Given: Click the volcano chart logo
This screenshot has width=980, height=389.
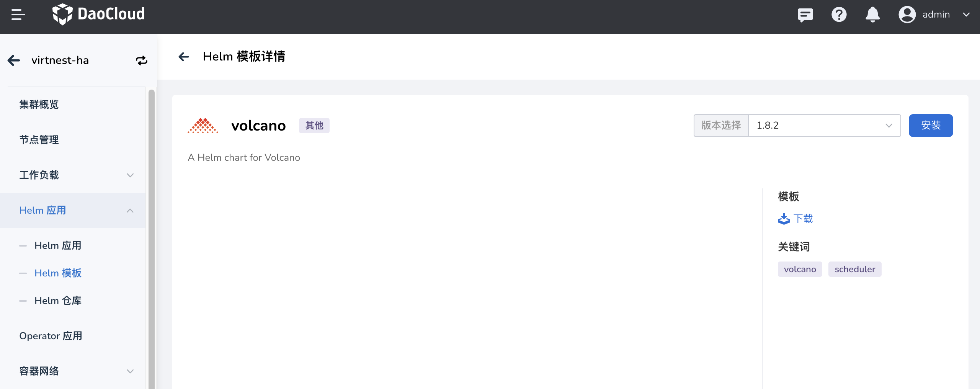Looking at the screenshot, I should click(203, 126).
